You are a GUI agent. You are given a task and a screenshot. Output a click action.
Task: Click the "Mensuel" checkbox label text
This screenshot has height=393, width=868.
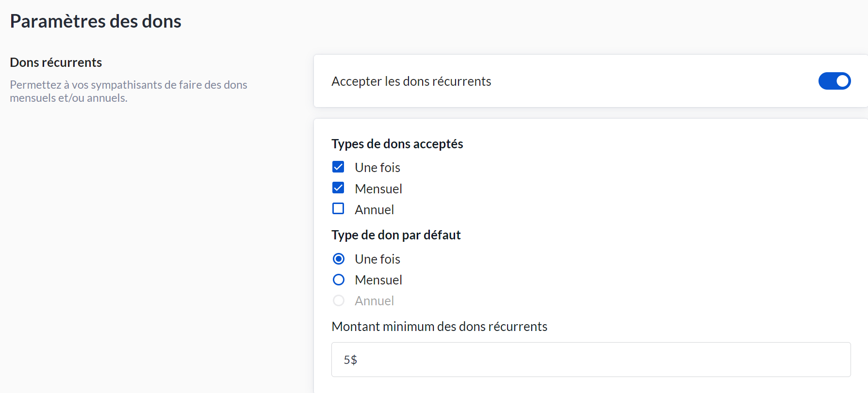coord(378,189)
